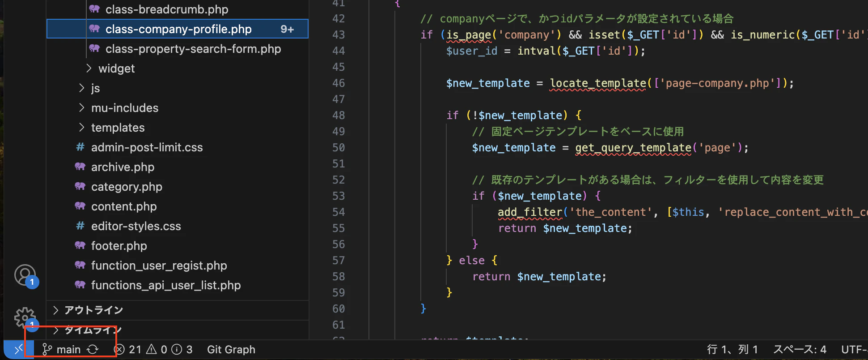868x360 pixels.
Task: Click the PHP icon of class-company-profile.php
Action: 94,29
